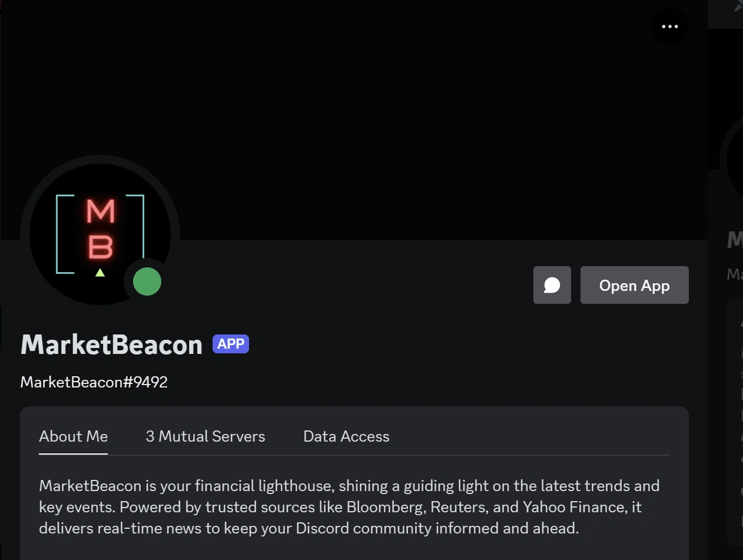743x560 pixels.
Task: Click the MarketBeacon#9492 username tag
Action: pos(94,382)
